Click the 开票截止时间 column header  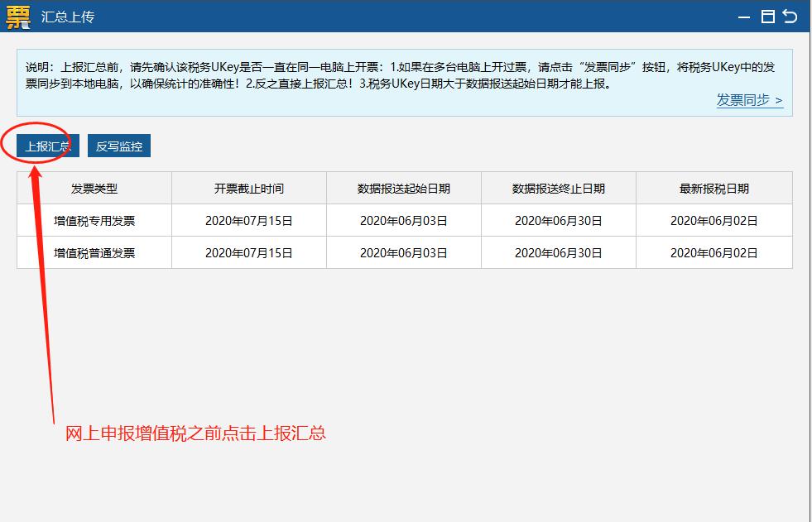point(247,188)
